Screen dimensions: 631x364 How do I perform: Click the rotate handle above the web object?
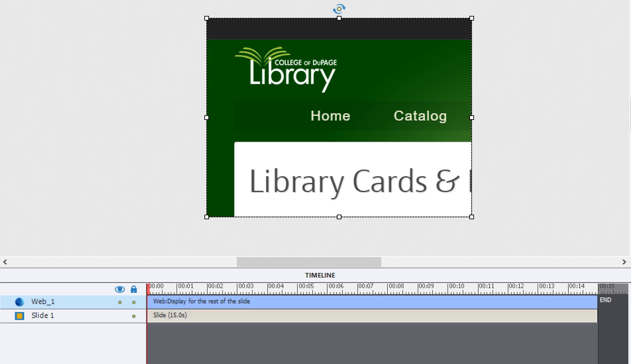339,9
